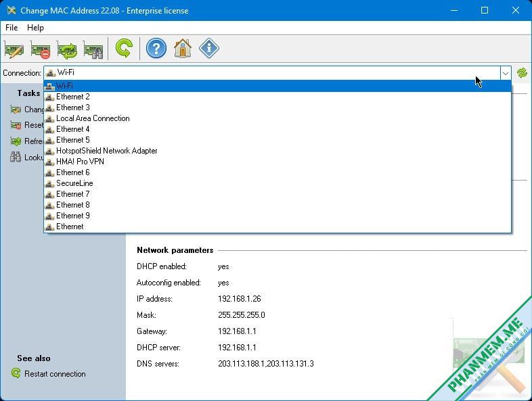Click the green refresh icon beside Connection box

[522, 73]
